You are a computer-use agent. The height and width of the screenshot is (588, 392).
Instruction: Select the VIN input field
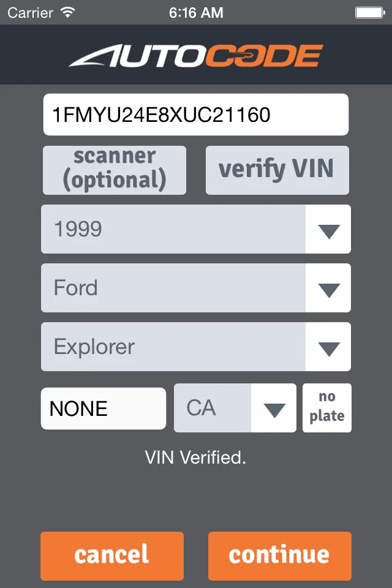point(196,114)
